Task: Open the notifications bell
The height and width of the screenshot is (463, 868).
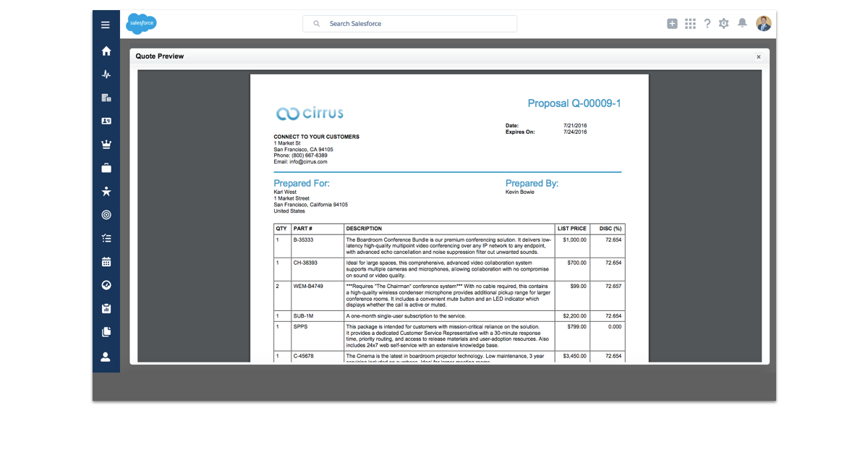Action: [742, 23]
